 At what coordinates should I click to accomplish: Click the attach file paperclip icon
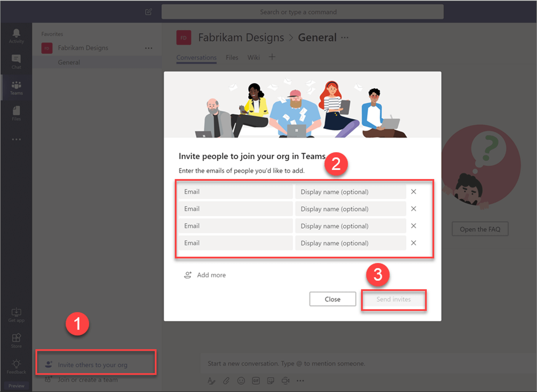[x=226, y=381]
